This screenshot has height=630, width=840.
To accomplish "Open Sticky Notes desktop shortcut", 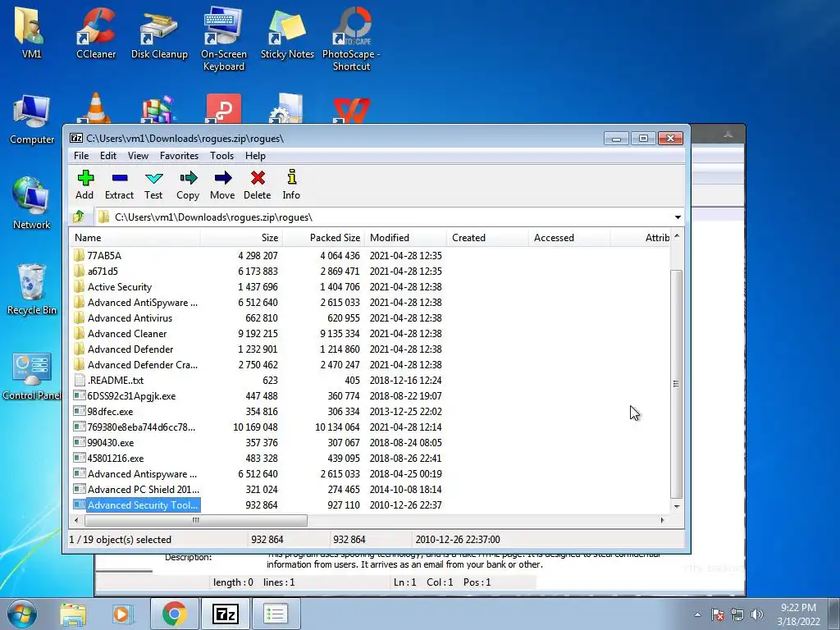I will coord(287,33).
